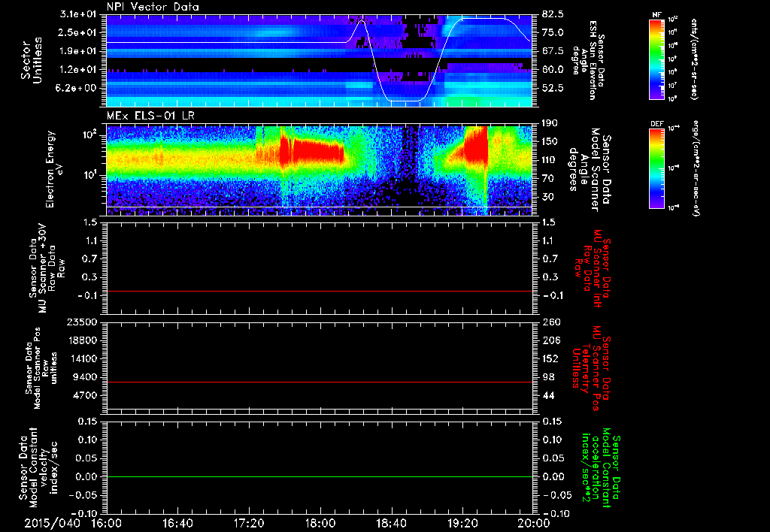The width and height of the screenshot is (770, 532).
Task: Click the NPI Vector Data panel title
Action: (x=153, y=7)
